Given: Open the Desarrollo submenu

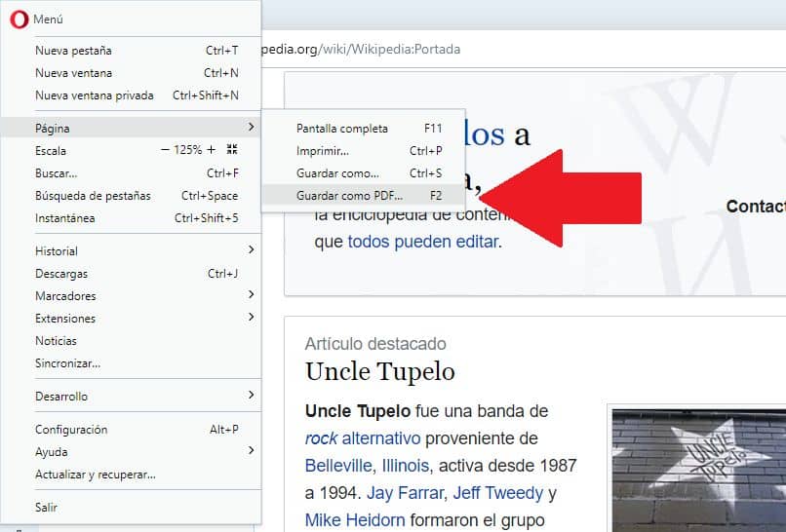Looking at the screenshot, I should [x=131, y=397].
